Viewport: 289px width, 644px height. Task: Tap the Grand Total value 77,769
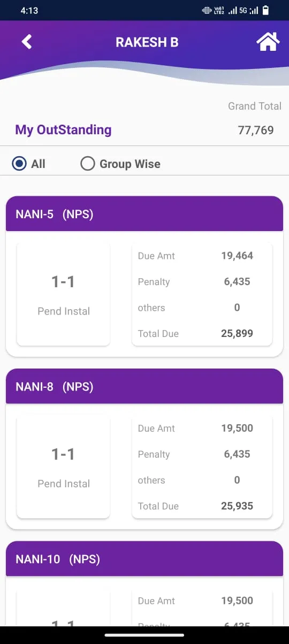pyautogui.click(x=256, y=130)
